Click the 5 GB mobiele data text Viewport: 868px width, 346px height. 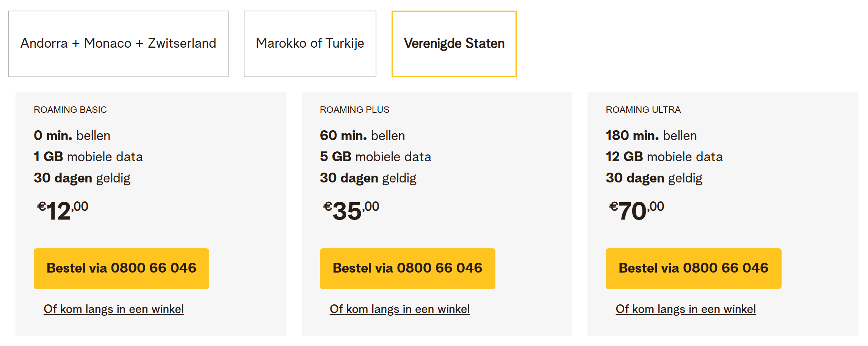point(375,157)
